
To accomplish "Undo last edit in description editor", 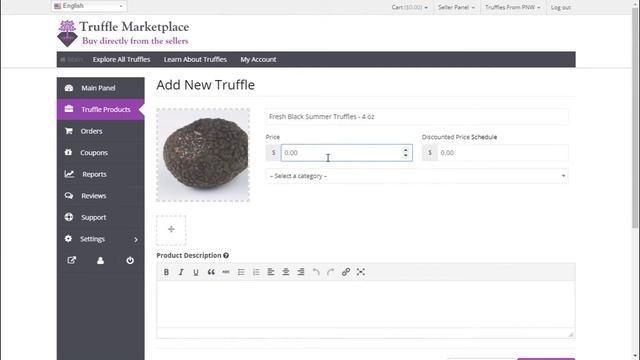I will click(316, 272).
